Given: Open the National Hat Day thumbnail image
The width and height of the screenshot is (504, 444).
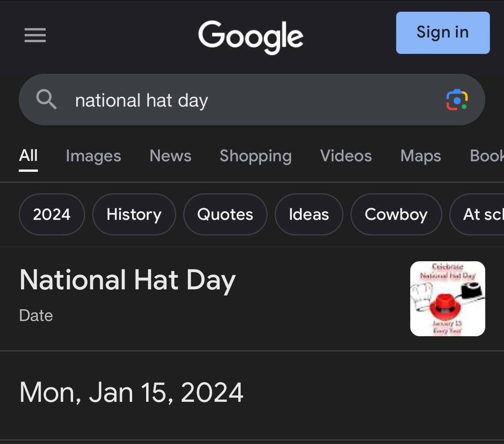Looking at the screenshot, I should (448, 299).
